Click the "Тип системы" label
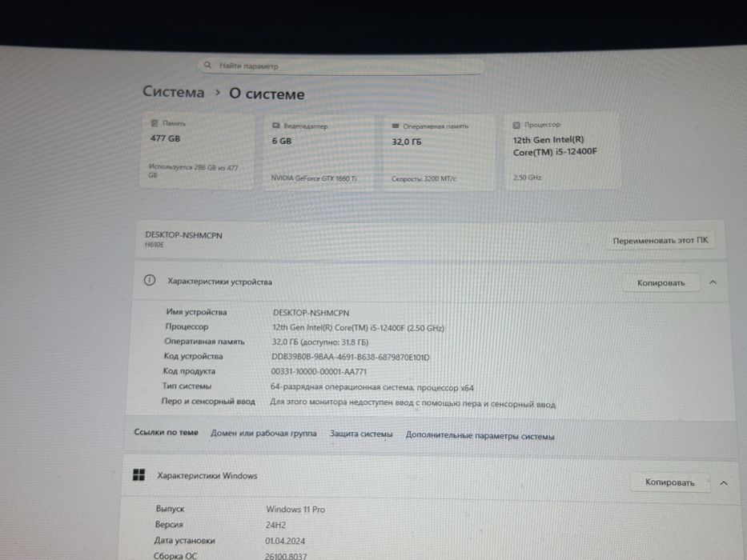 (187, 386)
